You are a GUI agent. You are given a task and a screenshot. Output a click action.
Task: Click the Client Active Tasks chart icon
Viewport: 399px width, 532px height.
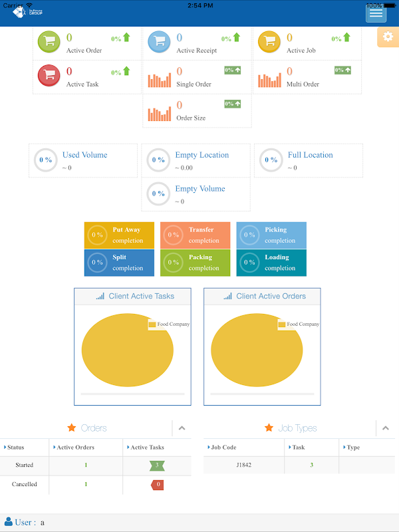[x=100, y=296]
